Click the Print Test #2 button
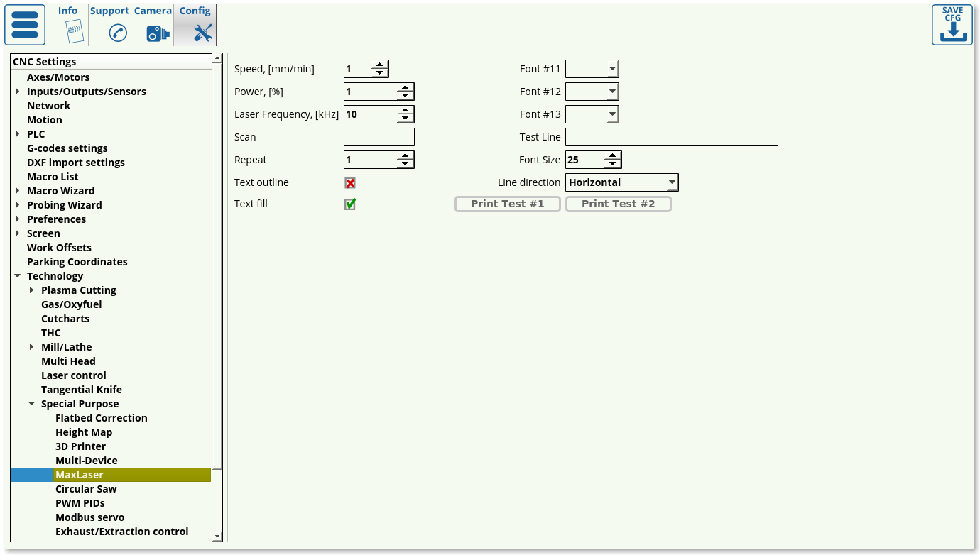 (618, 204)
